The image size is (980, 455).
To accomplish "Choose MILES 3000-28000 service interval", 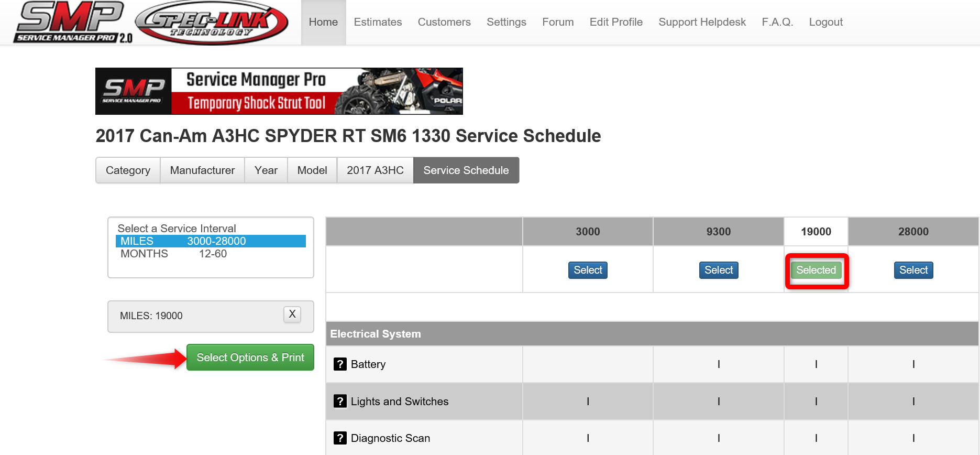I will click(x=211, y=241).
